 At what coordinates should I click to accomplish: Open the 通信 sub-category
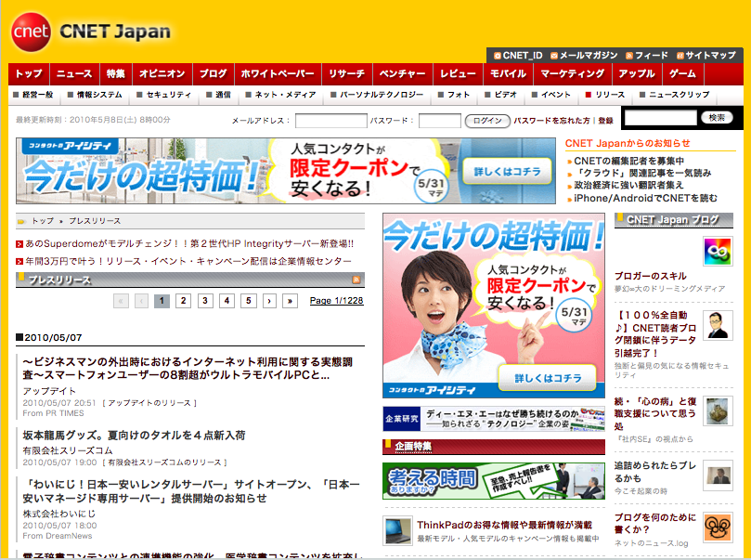tap(218, 95)
